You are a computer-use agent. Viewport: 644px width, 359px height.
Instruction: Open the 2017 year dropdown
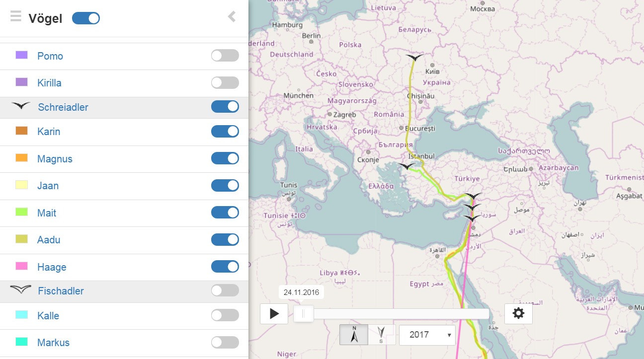coord(427,335)
